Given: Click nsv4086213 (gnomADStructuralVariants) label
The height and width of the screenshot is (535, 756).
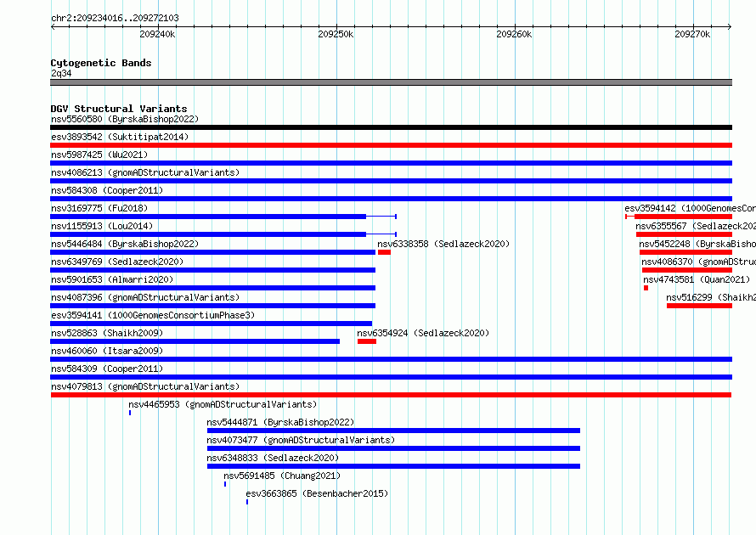Looking at the screenshot, I should (x=145, y=172).
